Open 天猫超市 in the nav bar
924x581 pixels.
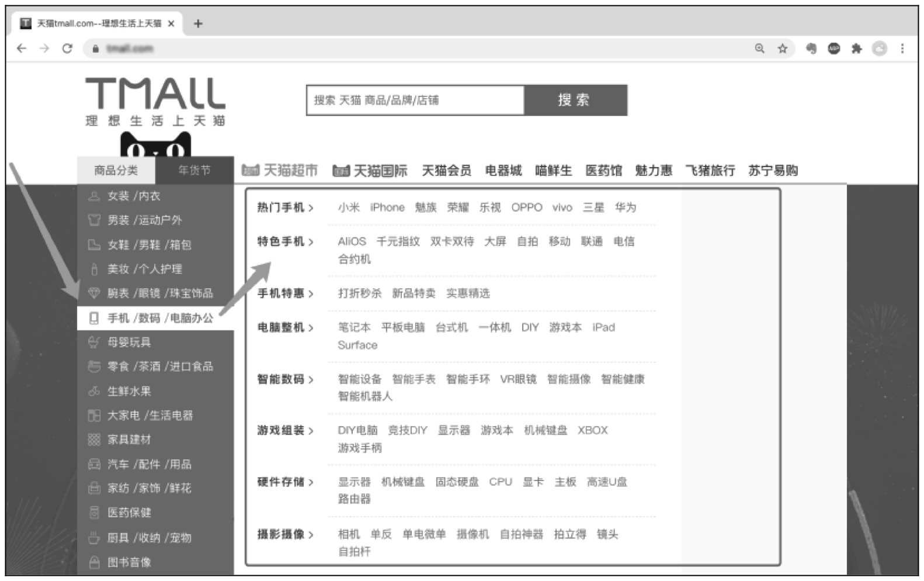pos(280,170)
